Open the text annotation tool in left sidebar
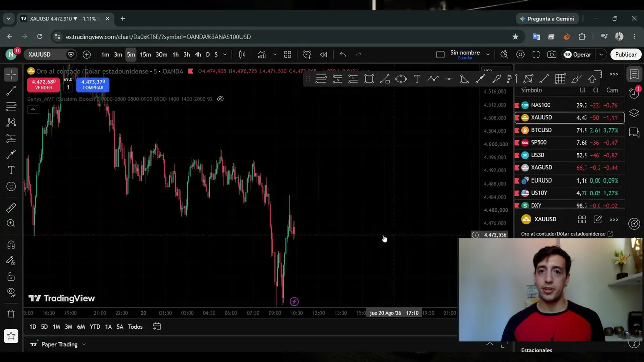 [11, 170]
